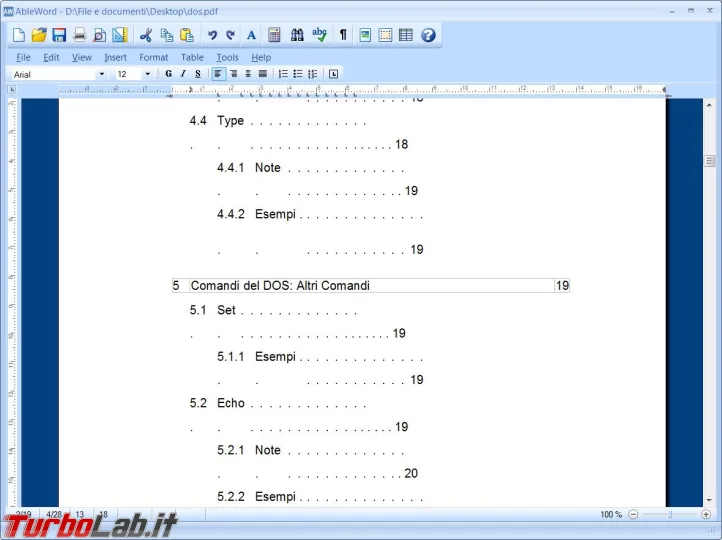Click the '5.2 Echo' entry

(217, 403)
